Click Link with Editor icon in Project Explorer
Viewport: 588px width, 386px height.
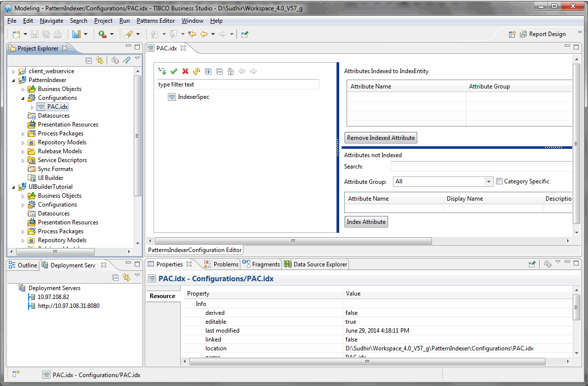[x=100, y=60]
